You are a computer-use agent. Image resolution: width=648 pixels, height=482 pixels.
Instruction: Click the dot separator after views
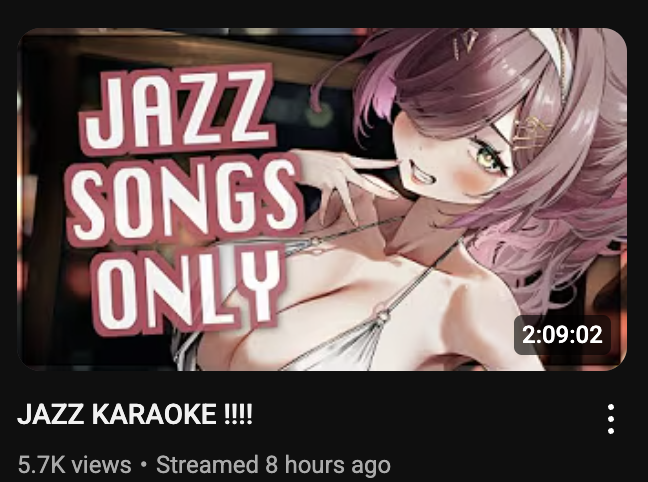click(x=144, y=465)
